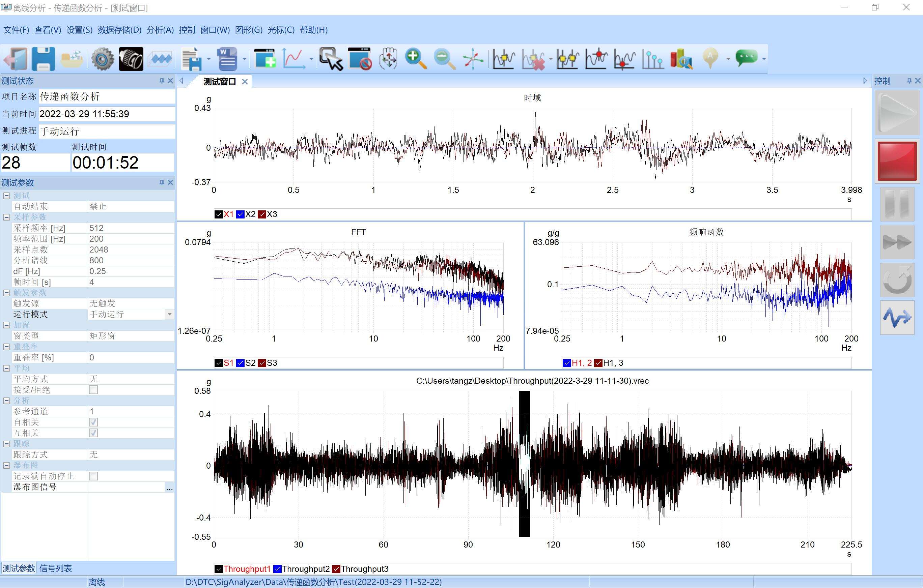The image size is (923, 588).
Task: Close the 测试参数 panel
Action: 170,183
